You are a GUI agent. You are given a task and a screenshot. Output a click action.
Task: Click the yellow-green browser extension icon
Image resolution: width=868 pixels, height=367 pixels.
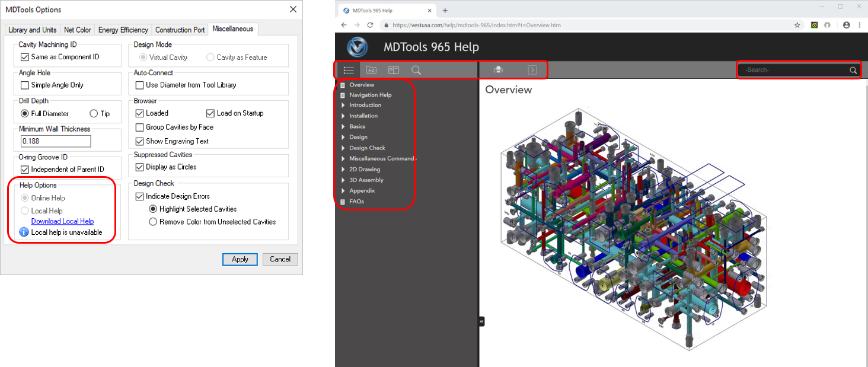(815, 25)
